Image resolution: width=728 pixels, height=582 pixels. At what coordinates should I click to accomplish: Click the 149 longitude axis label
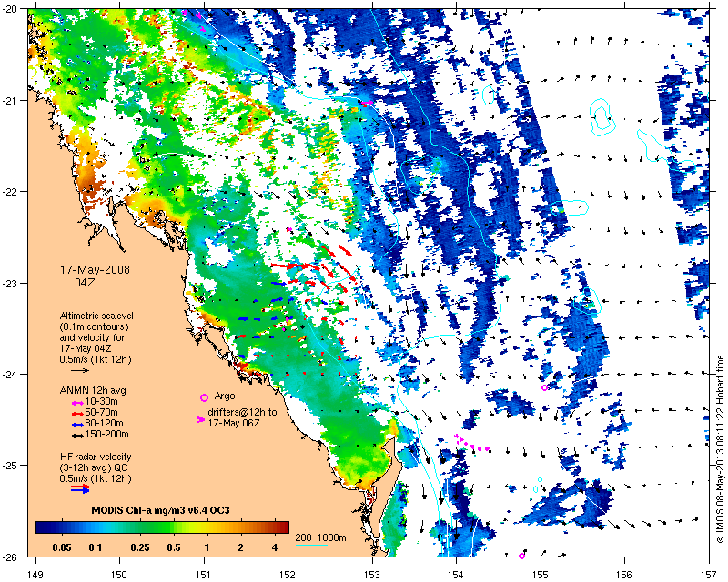(x=35, y=574)
